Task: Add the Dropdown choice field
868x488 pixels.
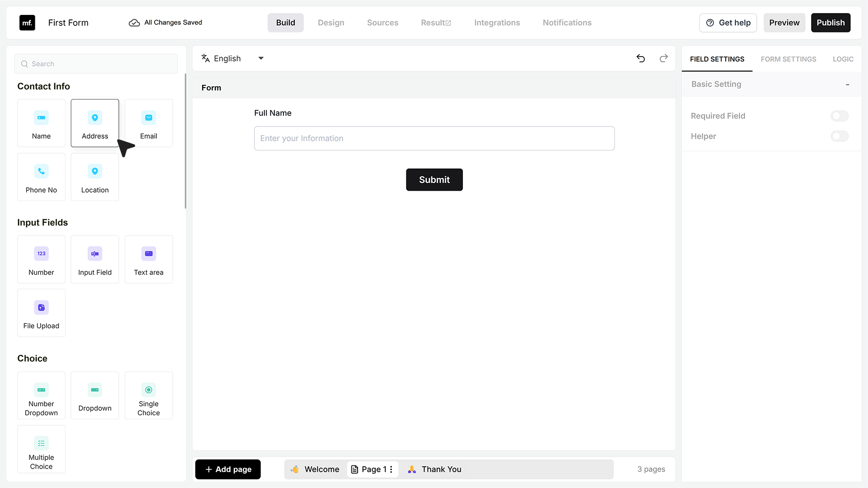Action: pyautogui.click(x=95, y=395)
